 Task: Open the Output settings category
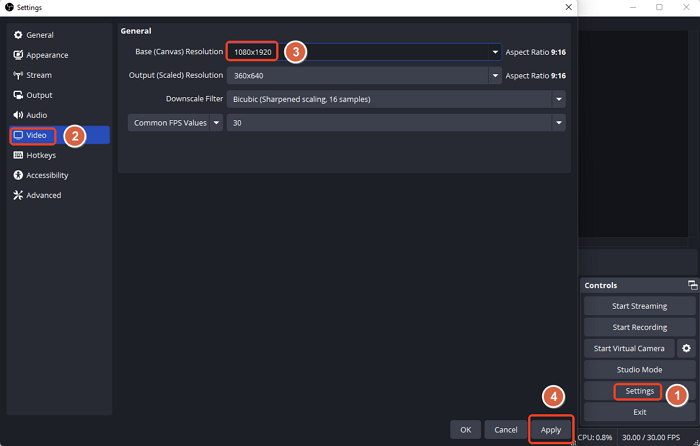click(59, 95)
